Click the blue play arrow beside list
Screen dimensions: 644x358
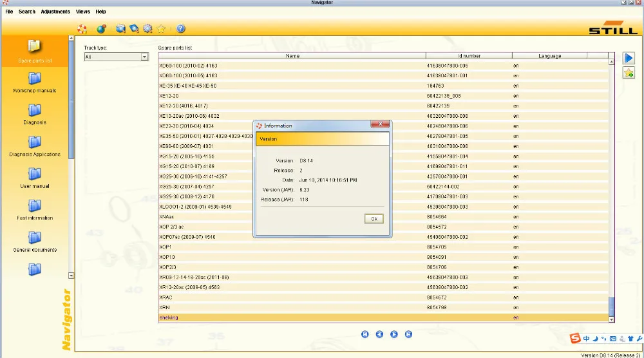pos(629,58)
